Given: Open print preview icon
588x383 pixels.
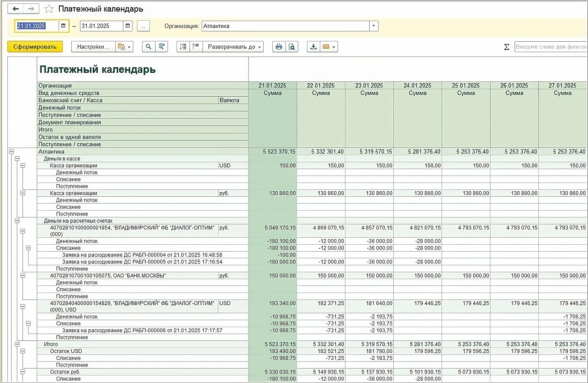Looking at the screenshot, I should tap(292, 47).
